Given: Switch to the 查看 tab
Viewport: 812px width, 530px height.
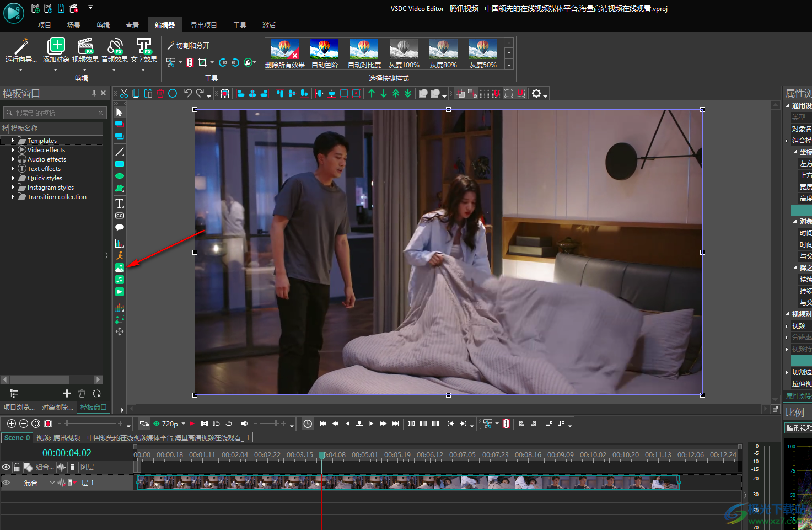Looking at the screenshot, I should [x=132, y=25].
